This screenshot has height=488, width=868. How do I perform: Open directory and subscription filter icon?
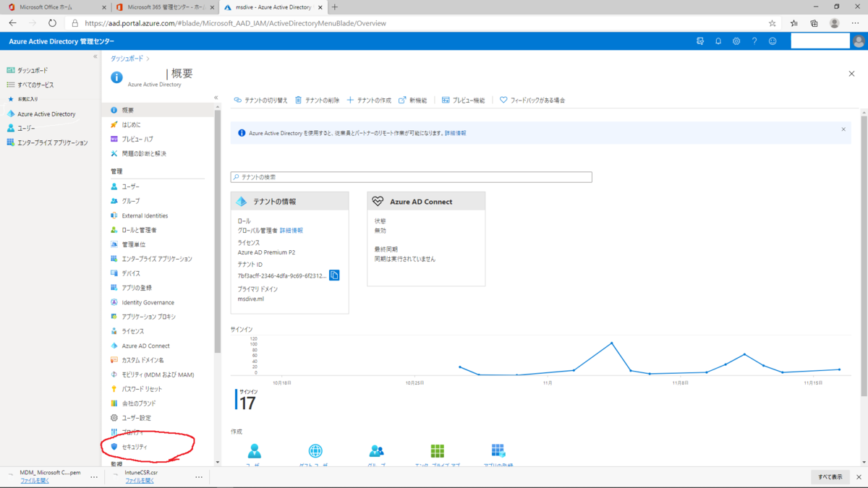[x=700, y=41]
